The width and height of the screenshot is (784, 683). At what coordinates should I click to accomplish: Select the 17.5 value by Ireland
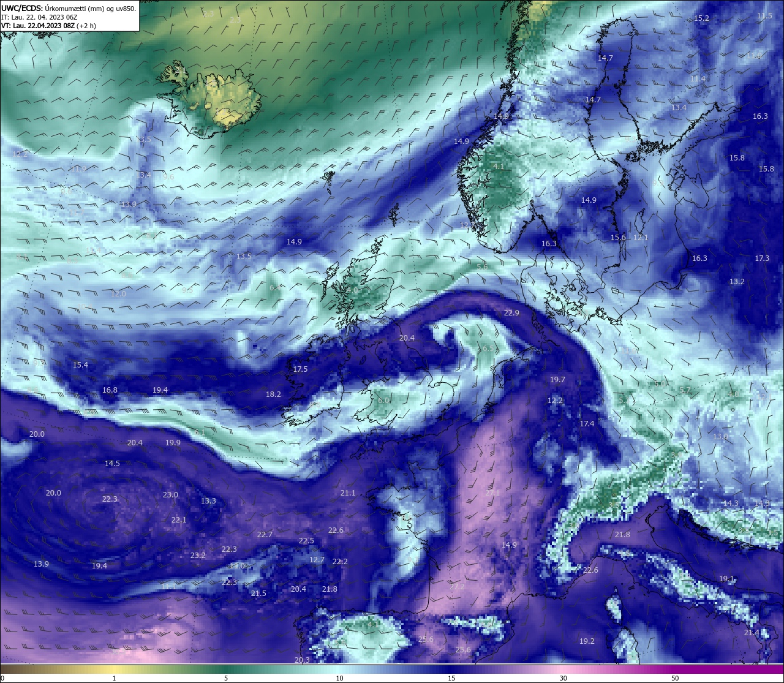(x=300, y=369)
